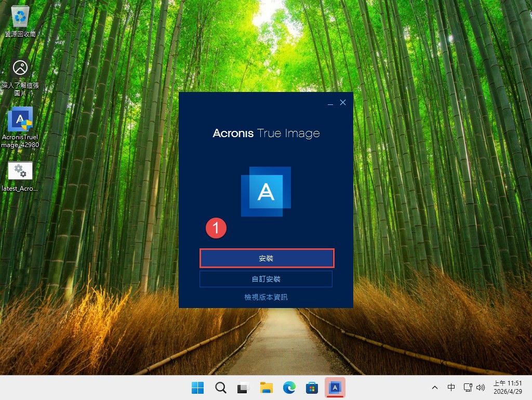Viewport: 532px width, 400px height.
Task: Select the 深入了解這張圖片 desktop icon
Action: click(20, 75)
